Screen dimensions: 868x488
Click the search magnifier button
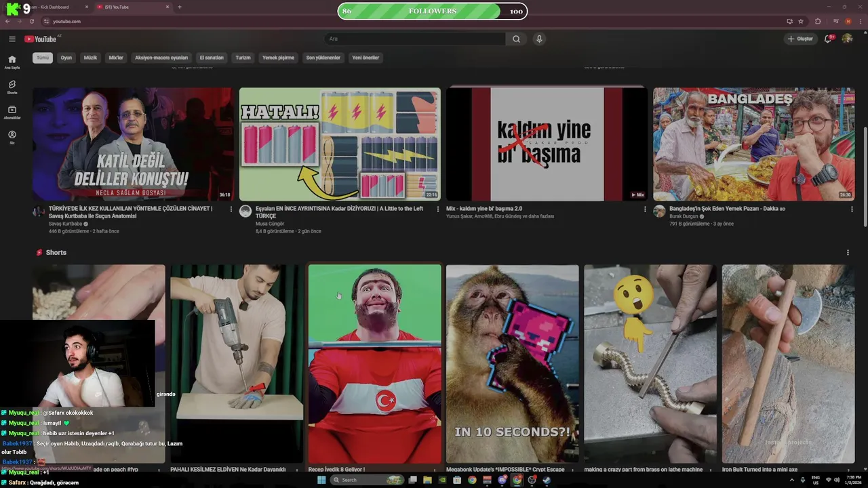point(516,39)
